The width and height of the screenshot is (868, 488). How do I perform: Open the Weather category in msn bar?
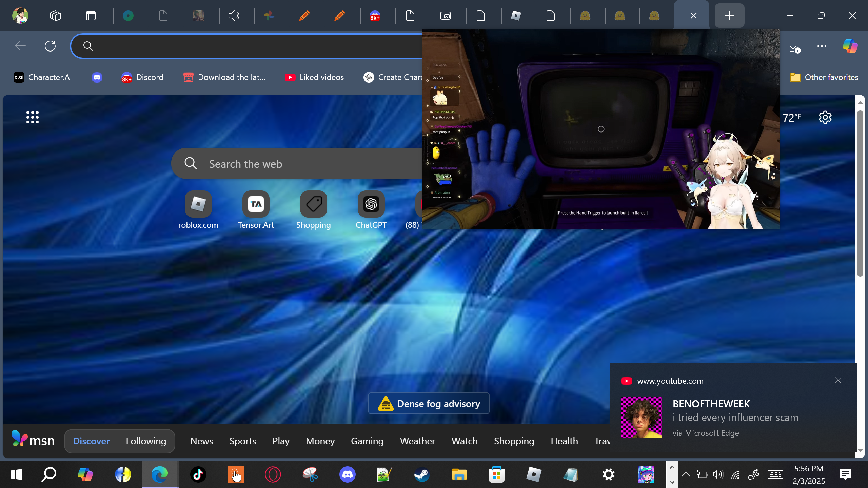click(418, 441)
